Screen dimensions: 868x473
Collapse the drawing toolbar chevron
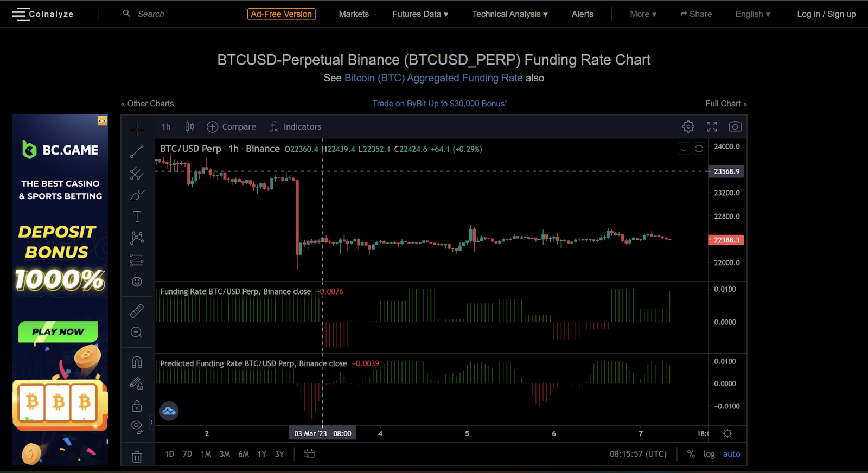click(151, 422)
